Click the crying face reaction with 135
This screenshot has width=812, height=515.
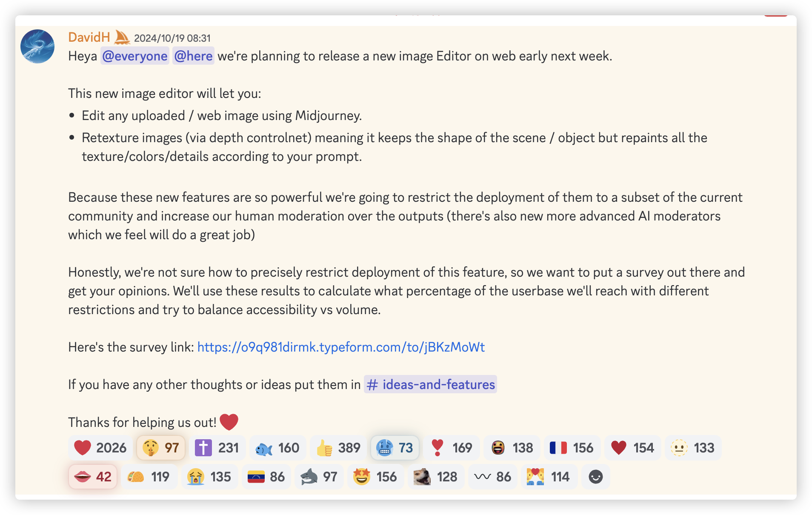pos(209,477)
